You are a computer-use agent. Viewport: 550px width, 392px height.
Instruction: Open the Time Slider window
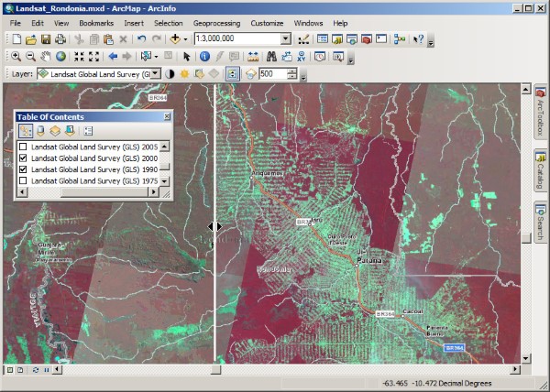point(320,57)
